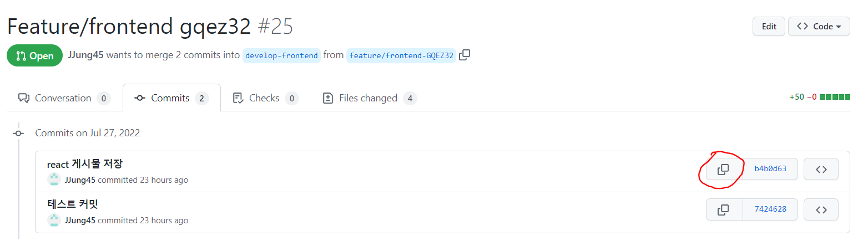The image size is (868, 246).
Task: Click the green Open status badge
Action: tap(34, 55)
